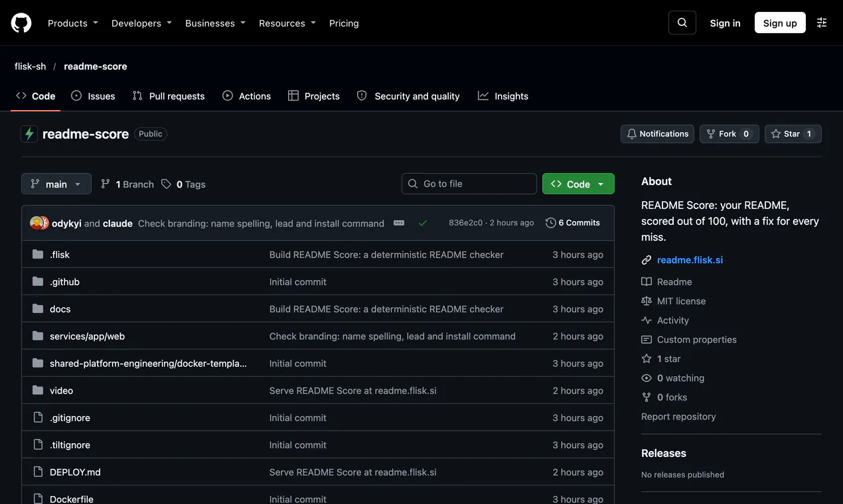Click the eye icon beside watching
843x504 pixels.
coord(647,378)
